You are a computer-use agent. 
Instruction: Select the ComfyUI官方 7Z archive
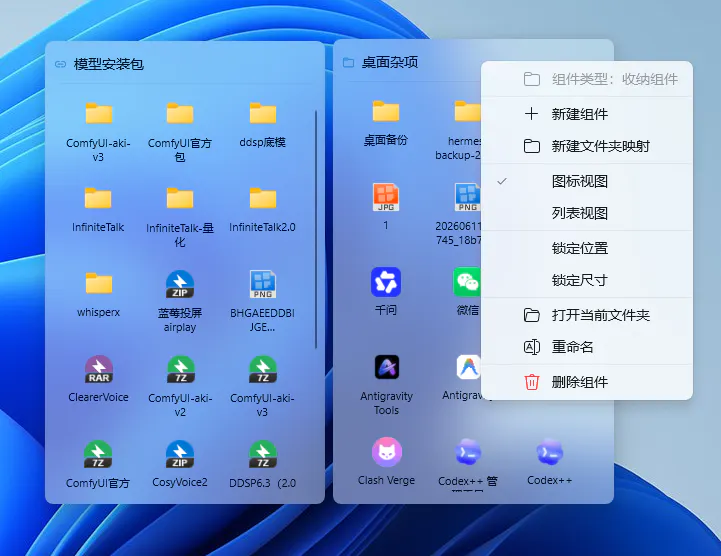click(97, 454)
